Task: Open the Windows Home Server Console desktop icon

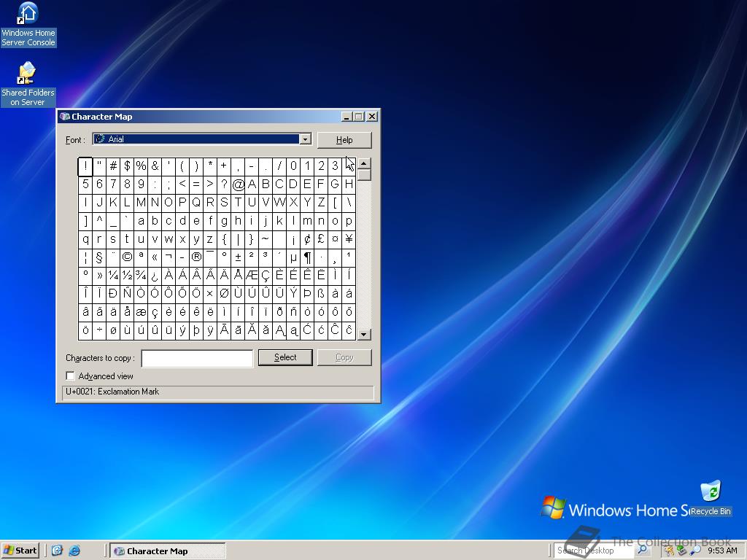Action: pyautogui.click(x=28, y=25)
